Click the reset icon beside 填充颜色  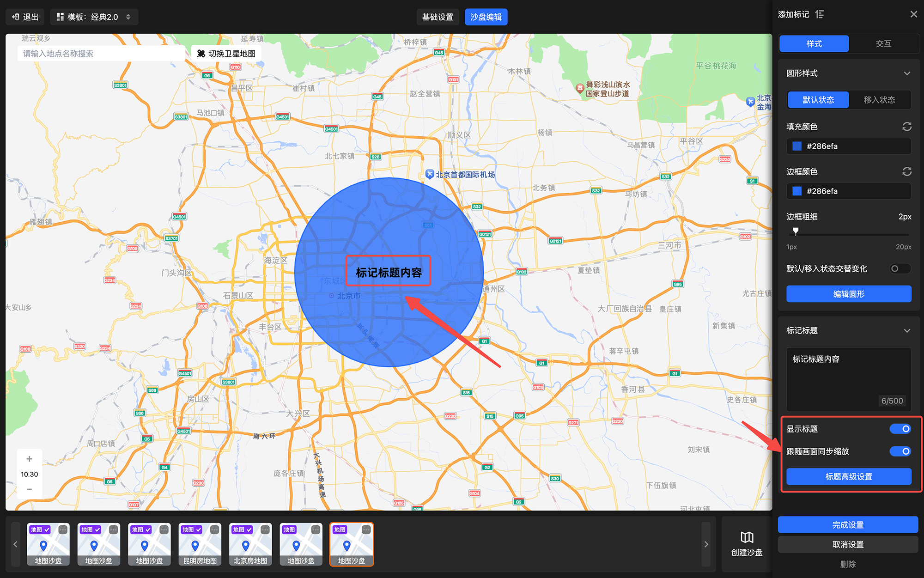click(x=906, y=127)
